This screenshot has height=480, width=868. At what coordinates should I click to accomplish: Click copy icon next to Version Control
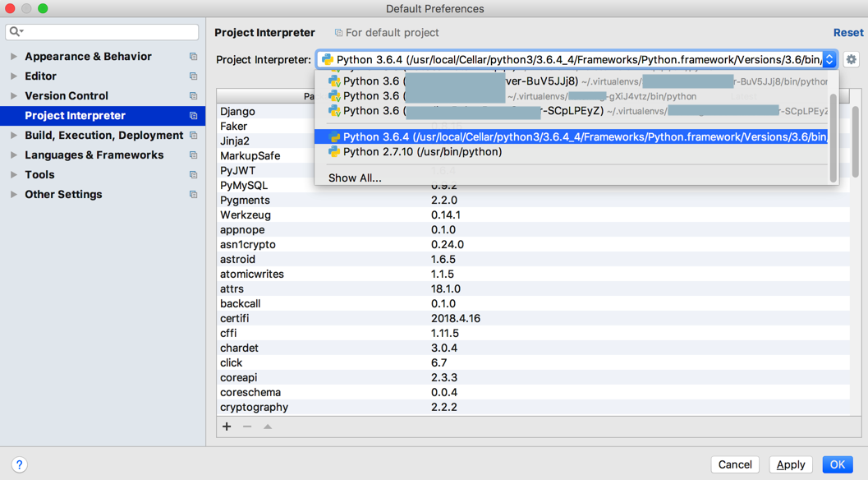click(x=193, y=96)
